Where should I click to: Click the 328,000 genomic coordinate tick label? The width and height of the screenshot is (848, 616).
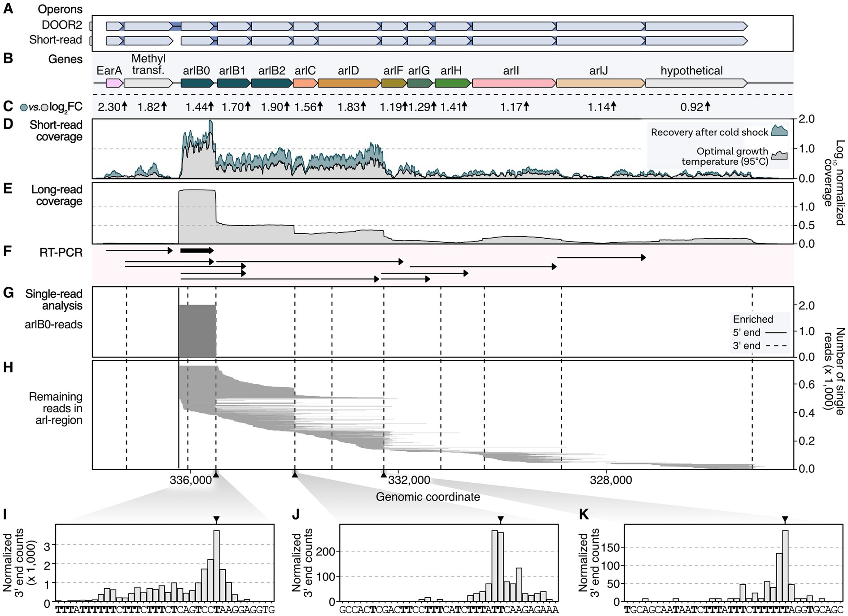(x=611, y=481)
